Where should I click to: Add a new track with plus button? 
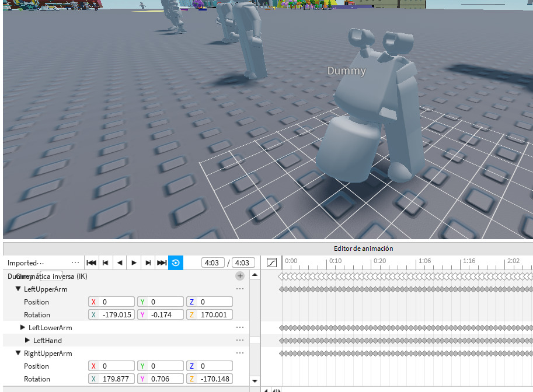(239, 275)
